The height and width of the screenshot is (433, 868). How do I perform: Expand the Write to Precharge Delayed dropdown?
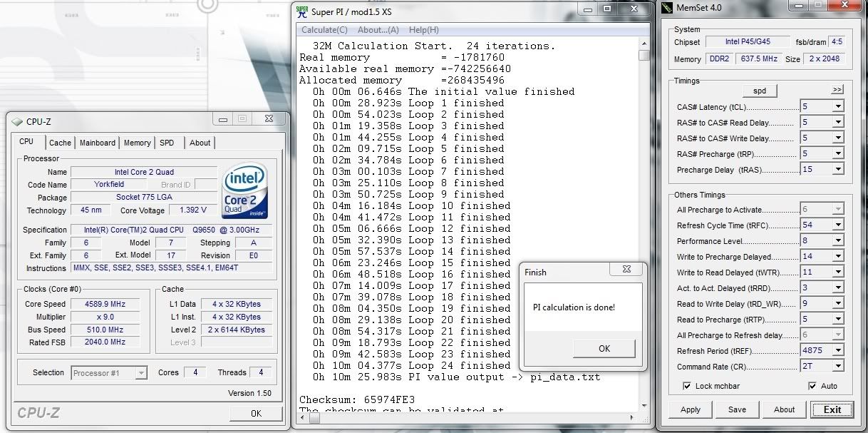838,256
